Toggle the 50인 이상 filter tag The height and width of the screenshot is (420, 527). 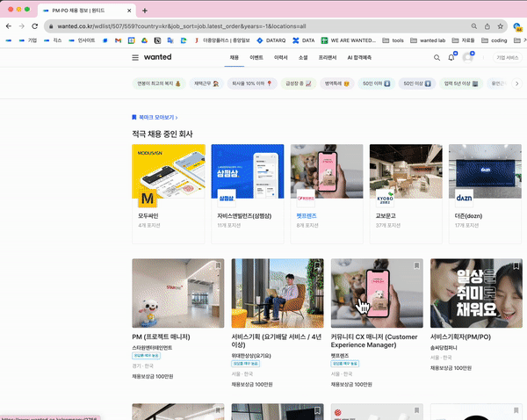(417, 83)
